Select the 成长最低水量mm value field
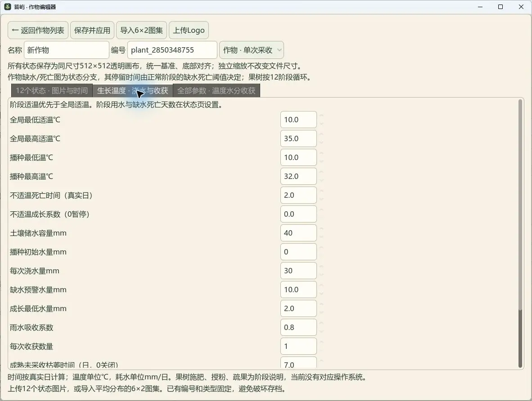This screenshot has width=532, height=401. pos(298,308)
